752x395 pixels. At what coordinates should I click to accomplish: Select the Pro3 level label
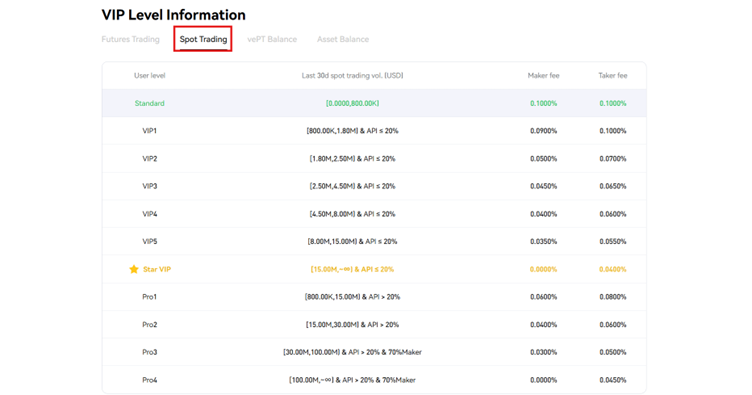[150, 352]
